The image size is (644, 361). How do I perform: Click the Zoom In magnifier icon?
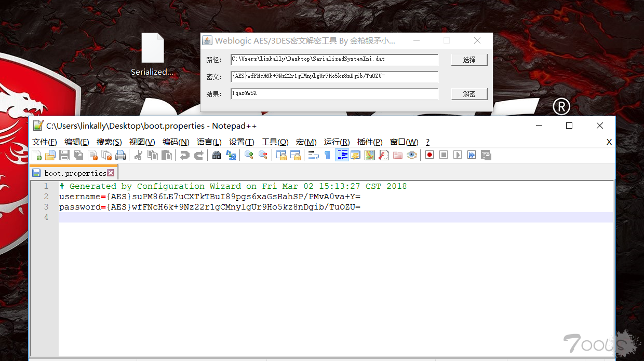pyautogui.click(x=249, y=155)
